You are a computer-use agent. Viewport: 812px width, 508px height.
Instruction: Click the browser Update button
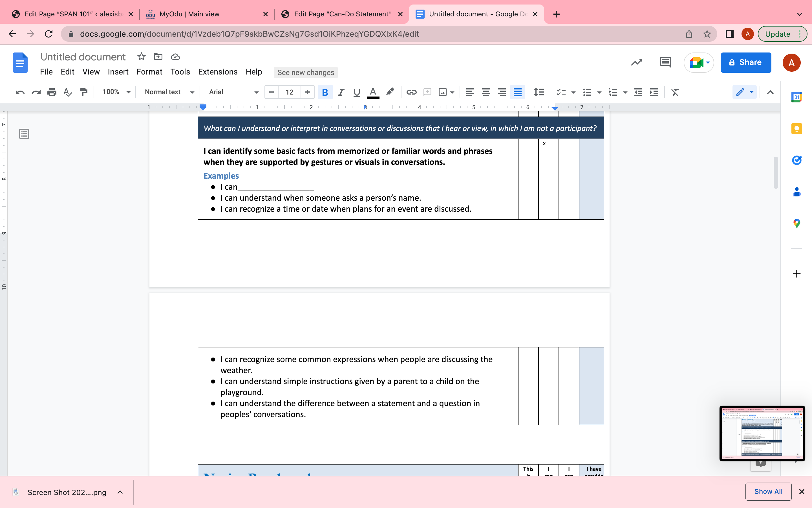[782, 34]
